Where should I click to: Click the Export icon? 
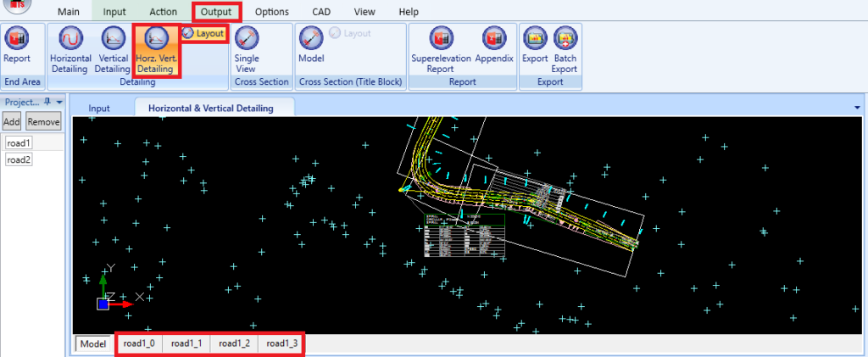pyautogui.click(x=535, y=47)
